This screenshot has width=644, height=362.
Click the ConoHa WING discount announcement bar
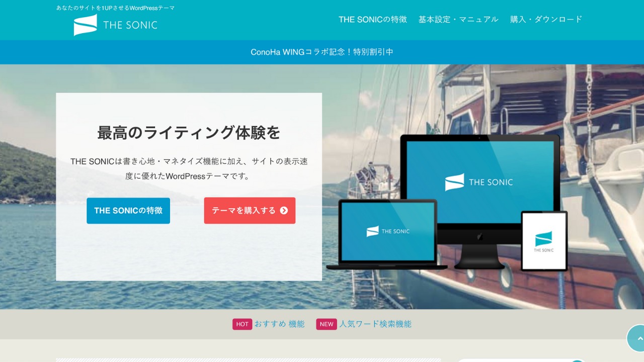[322, 52]
